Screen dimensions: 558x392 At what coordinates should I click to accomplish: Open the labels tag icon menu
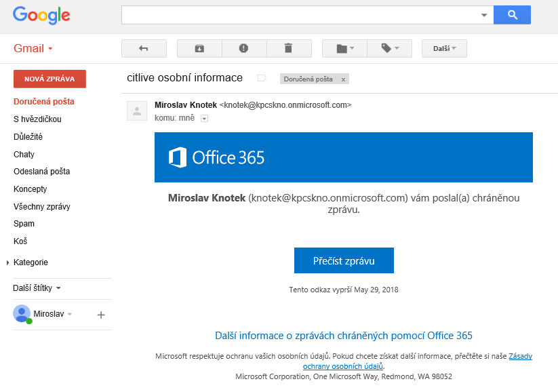point(390,48)
